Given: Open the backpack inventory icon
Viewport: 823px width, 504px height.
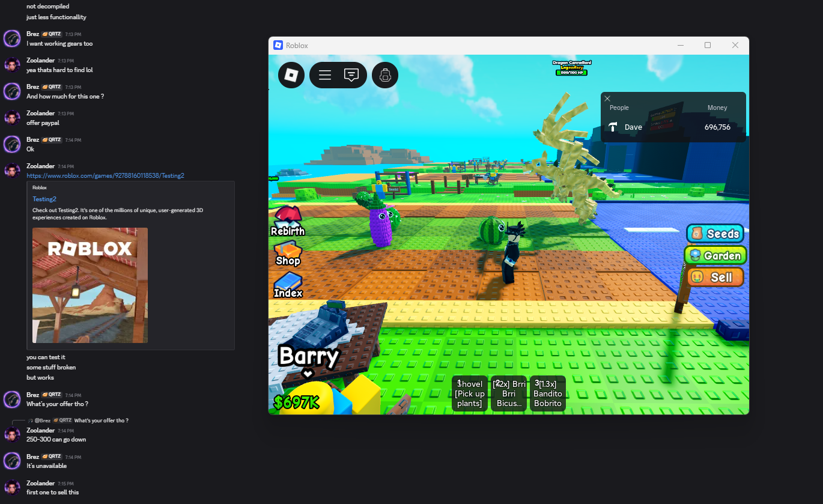Looking at the screenshot, I should [385, 75].
